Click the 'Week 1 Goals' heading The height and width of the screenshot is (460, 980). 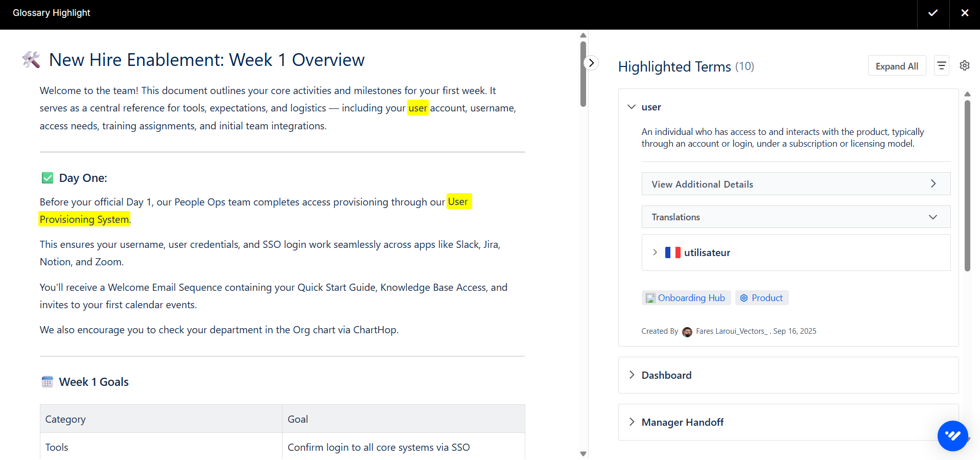(x=94, y=382)
